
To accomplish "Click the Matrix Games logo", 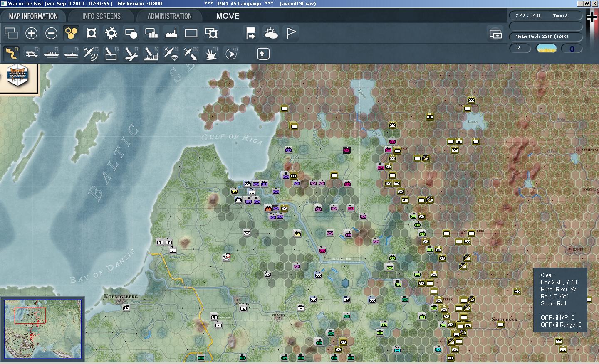I will coord(18,75).
